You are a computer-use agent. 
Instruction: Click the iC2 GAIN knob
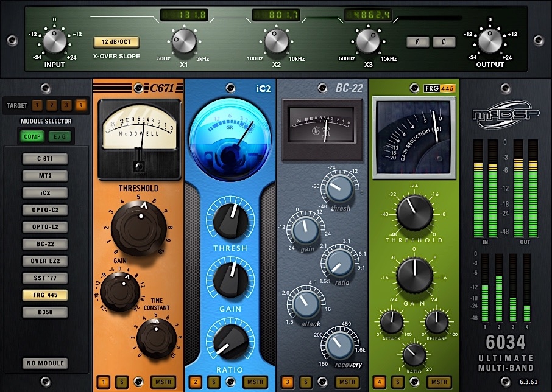click(x=230, y=280)
